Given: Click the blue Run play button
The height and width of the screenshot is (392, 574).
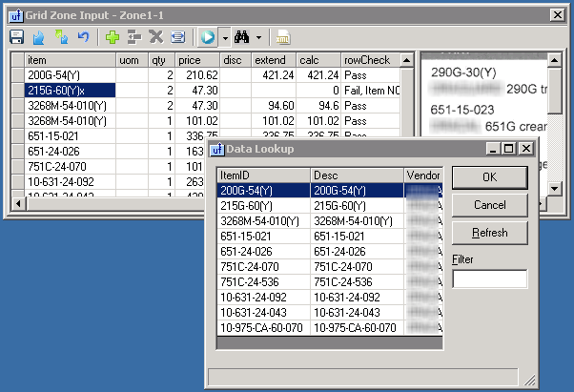Looking at the screenshot, I should (x=208, y=37).
